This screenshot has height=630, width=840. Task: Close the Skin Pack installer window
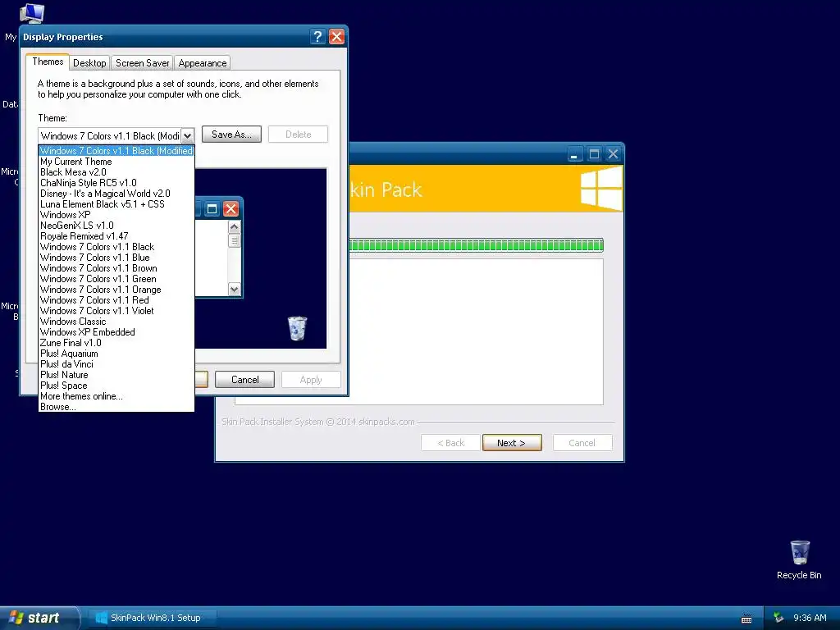click(x=613, y=154)
